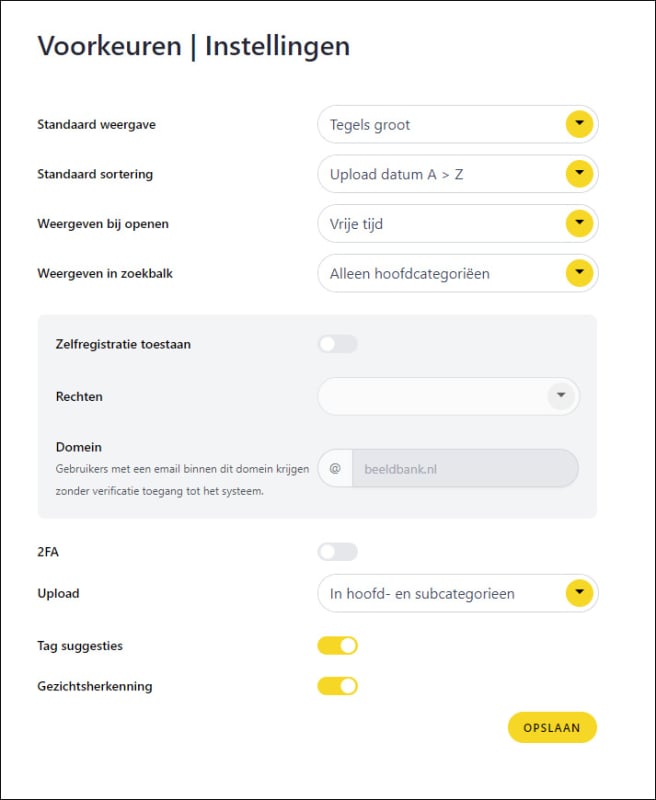Screen dimensions: 656x800
Task: Click the beeldbank.nl domain input field
Action: coord(465,468)
